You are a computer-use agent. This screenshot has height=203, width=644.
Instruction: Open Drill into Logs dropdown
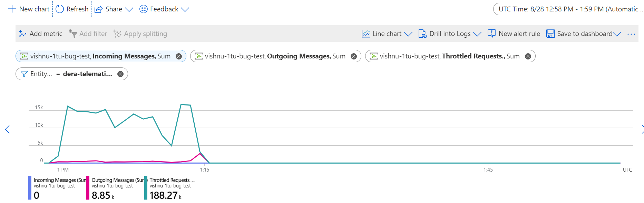click(450, 34)
